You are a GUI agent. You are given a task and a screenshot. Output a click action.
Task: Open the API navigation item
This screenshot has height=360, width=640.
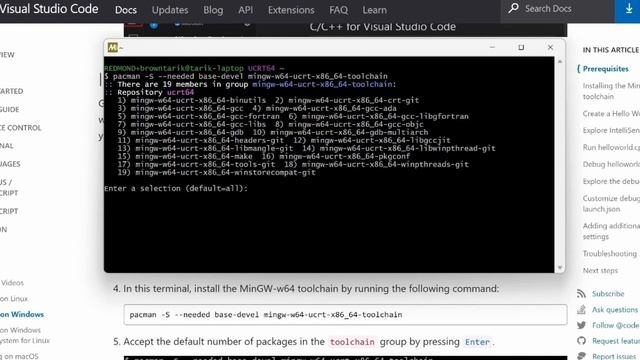[245, 10]
